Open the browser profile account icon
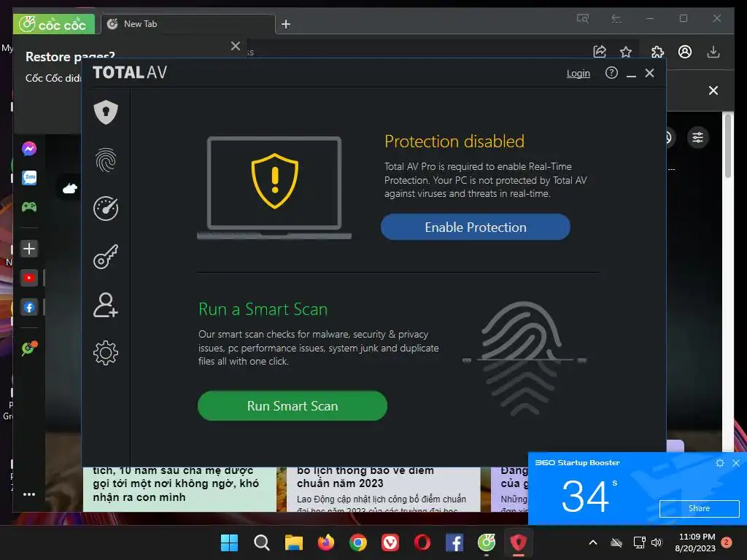Screen dimensions: 747x560 [685, 52]
